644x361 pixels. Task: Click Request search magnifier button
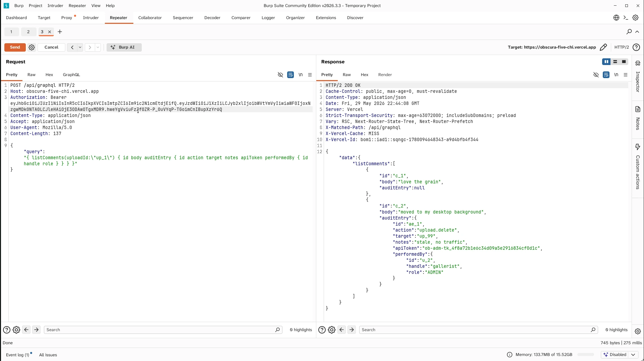277,330
